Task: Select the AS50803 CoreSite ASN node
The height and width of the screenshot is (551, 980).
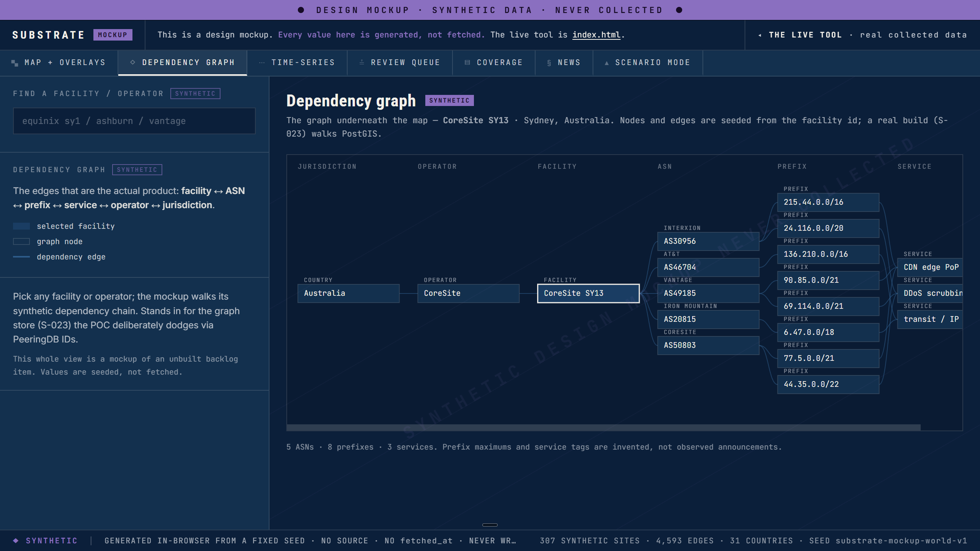Action: tap(709, 346)
